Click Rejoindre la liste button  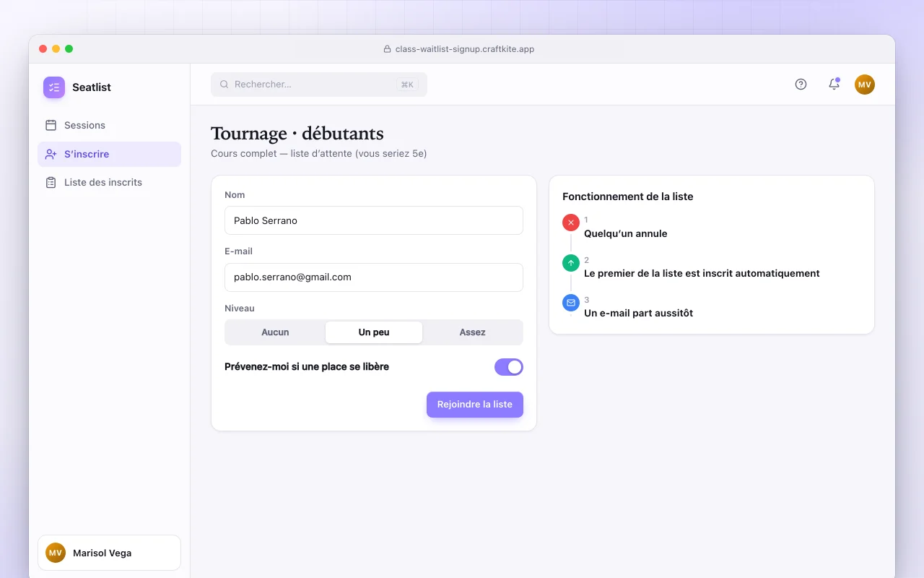(475, 405)
